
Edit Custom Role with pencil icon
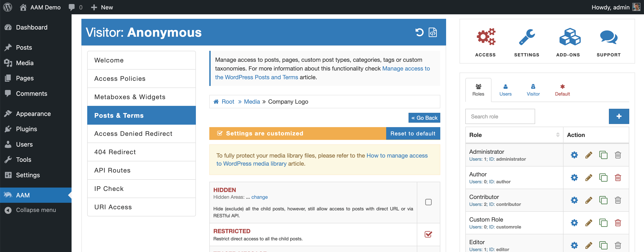pos(589,222)
